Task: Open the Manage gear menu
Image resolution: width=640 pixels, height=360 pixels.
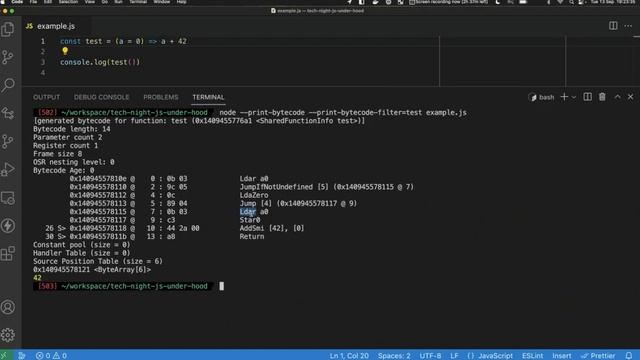Action: click(8, 335)
